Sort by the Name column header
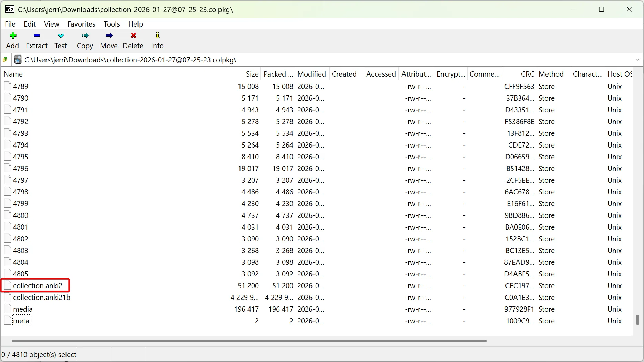Viewport: 644px width, 362px height. (13, 74)
